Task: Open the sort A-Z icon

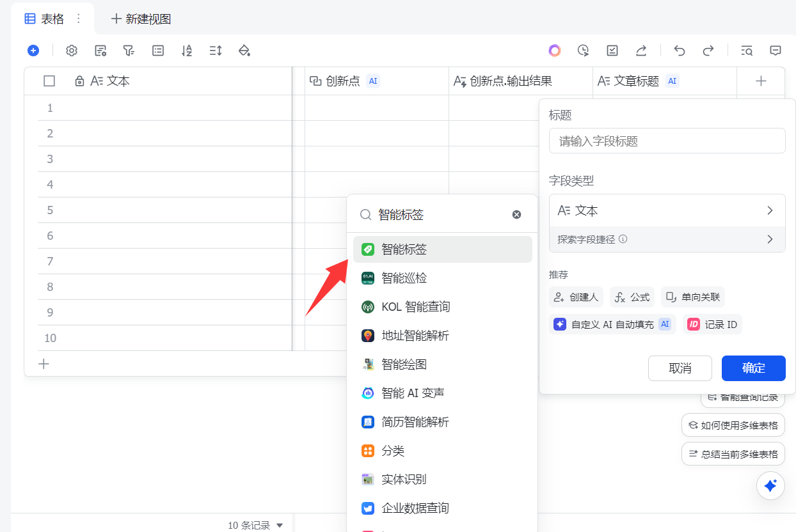Action: click(x=187, y=51)
